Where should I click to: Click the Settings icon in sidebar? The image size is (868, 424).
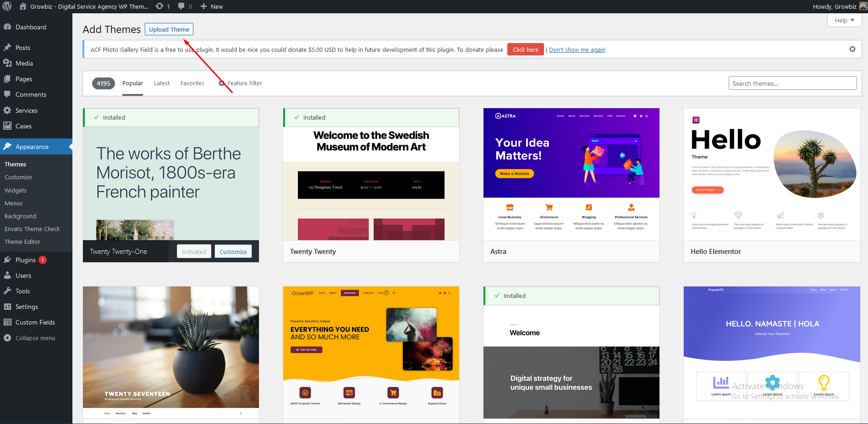[x=7, y=307]
